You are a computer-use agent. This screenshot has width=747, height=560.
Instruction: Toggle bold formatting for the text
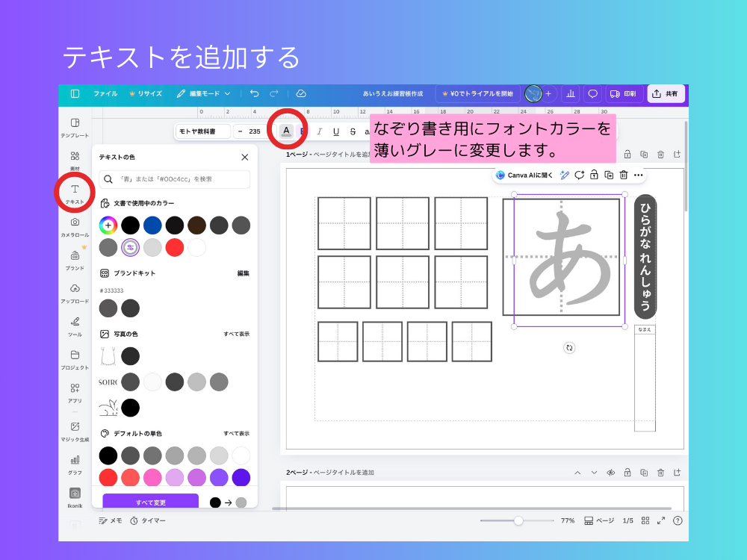[x=303, y=131]
